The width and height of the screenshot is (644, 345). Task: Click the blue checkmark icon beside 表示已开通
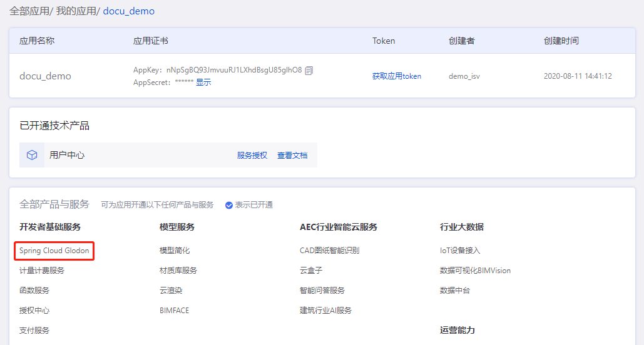click(229, 205)
